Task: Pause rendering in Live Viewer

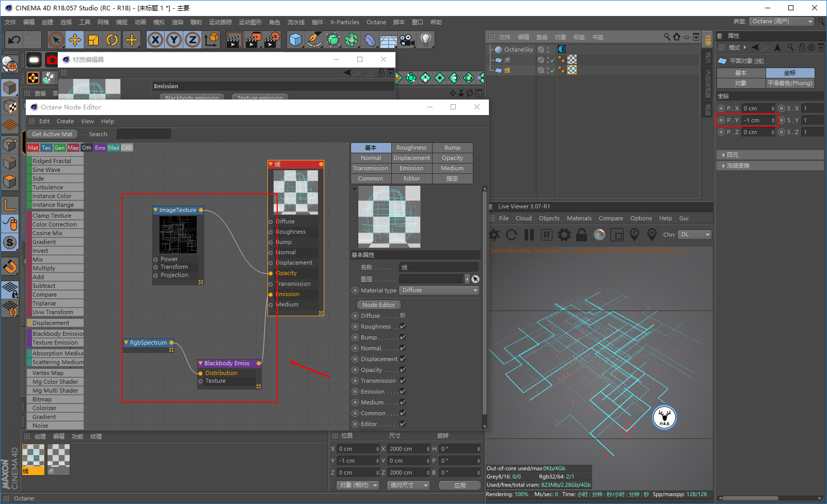Action: (529, 235)
